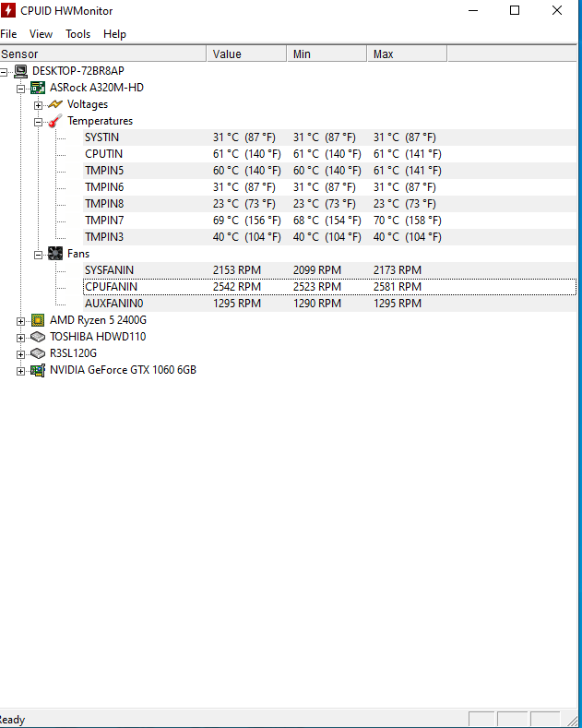Expand the NVIDIA GeForce GTX 1060 6GB node
The width and height of the screenshot is (582, 728).
[x=20, y=372]
